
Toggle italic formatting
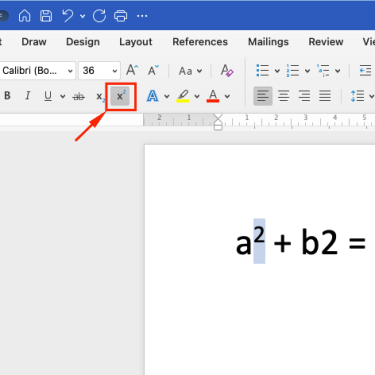[x=28, y=96]
